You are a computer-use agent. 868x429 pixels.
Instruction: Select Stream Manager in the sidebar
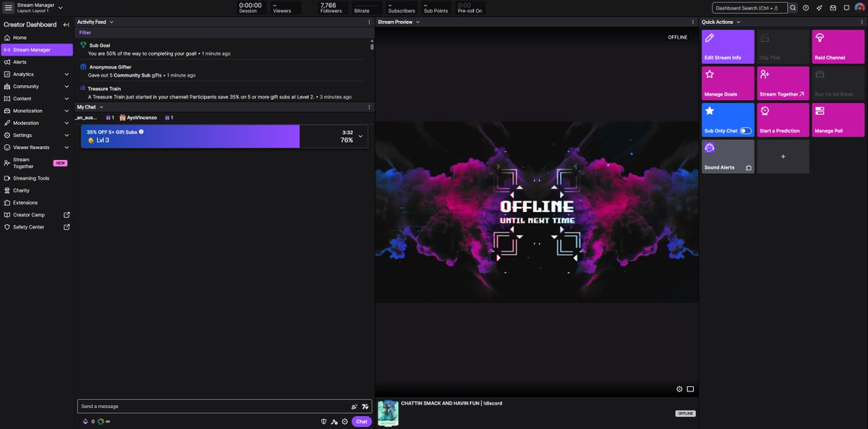[36, 50]
